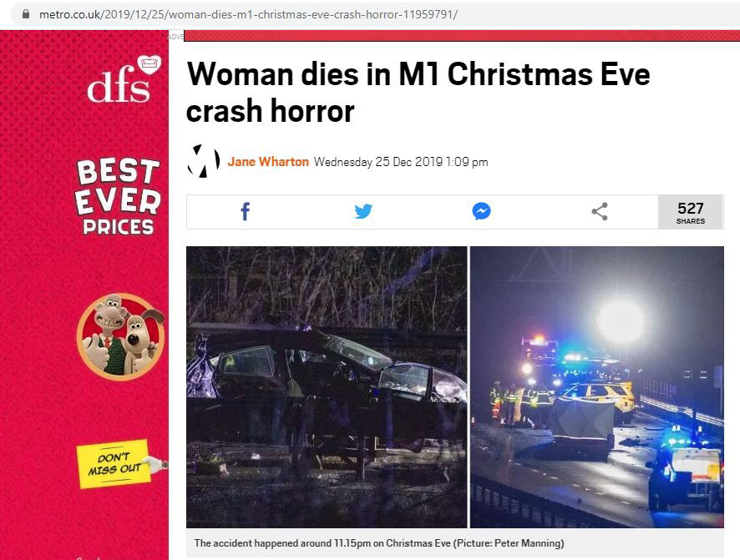Open the crashed car photo

(x=327, y=387)
